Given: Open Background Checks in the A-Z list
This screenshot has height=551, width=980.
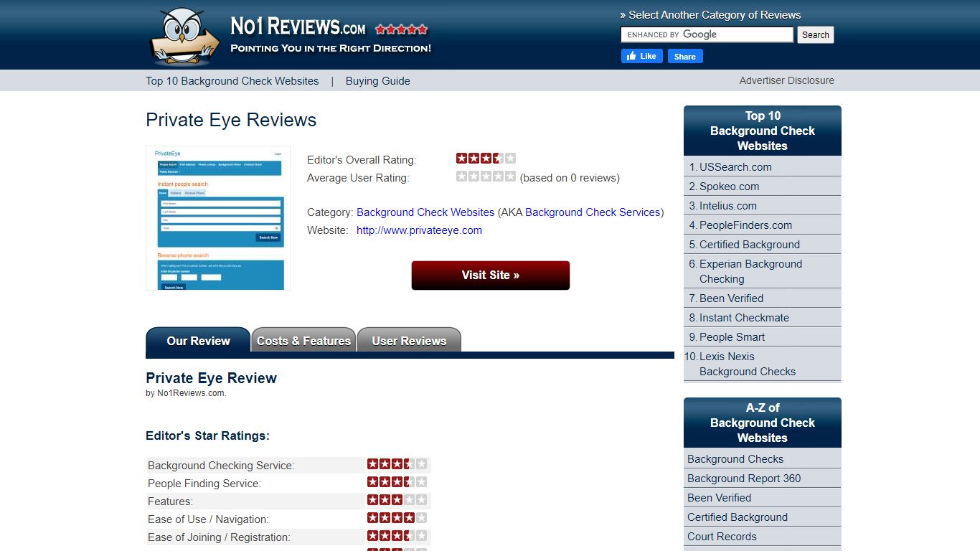Looking at the screenshot, I should (735, 459).
